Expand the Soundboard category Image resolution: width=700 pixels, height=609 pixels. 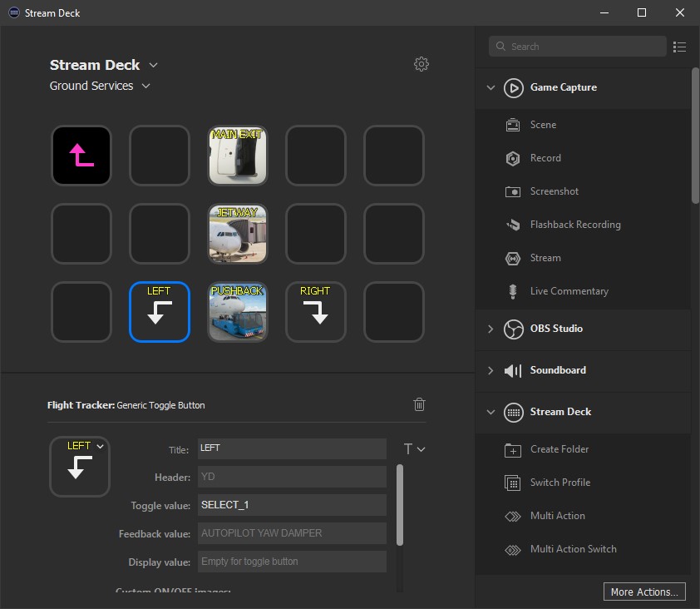(x=490, y=370)
